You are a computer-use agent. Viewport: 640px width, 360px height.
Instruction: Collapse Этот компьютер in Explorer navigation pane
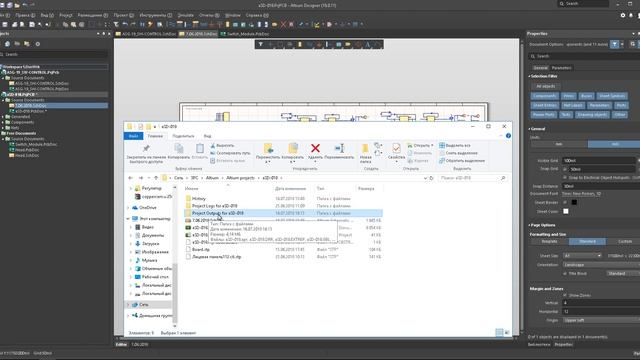tap(128, 219)
